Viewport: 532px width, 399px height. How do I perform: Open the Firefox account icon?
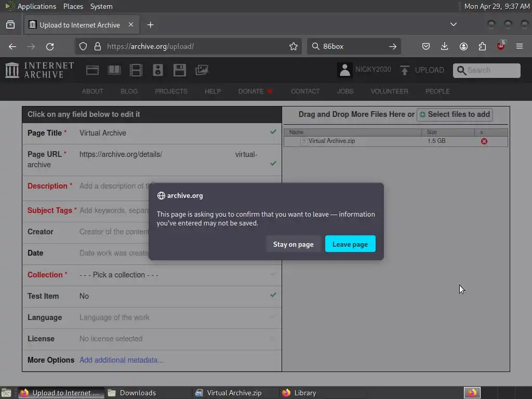(463, 46)
